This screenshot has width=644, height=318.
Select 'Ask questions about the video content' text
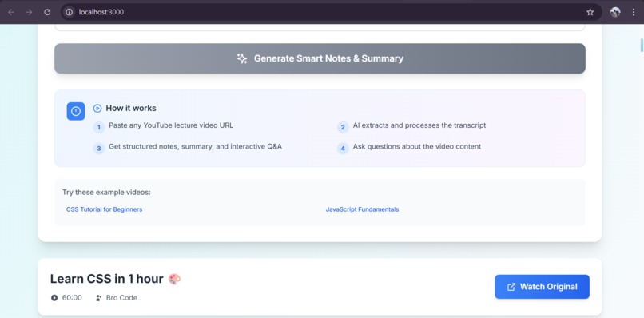[417, 147]
